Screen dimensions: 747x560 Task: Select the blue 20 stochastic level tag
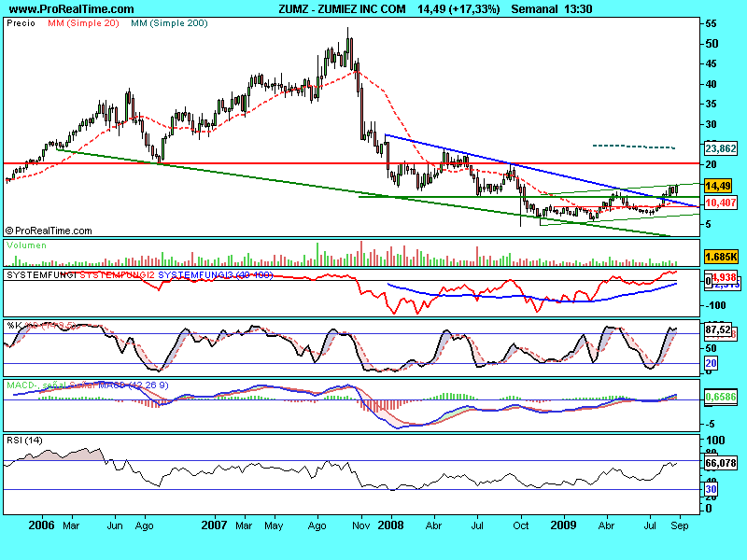[x=711, y=363]
